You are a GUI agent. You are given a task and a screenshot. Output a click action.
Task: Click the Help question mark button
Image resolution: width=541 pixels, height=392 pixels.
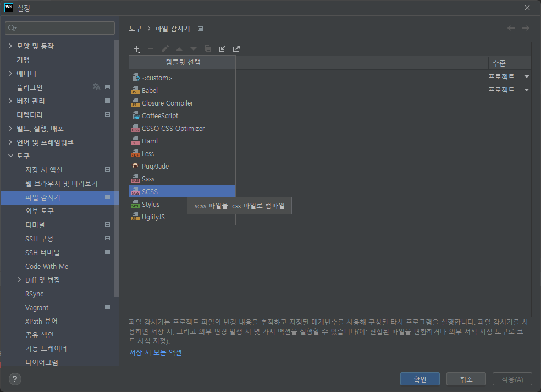15,379
